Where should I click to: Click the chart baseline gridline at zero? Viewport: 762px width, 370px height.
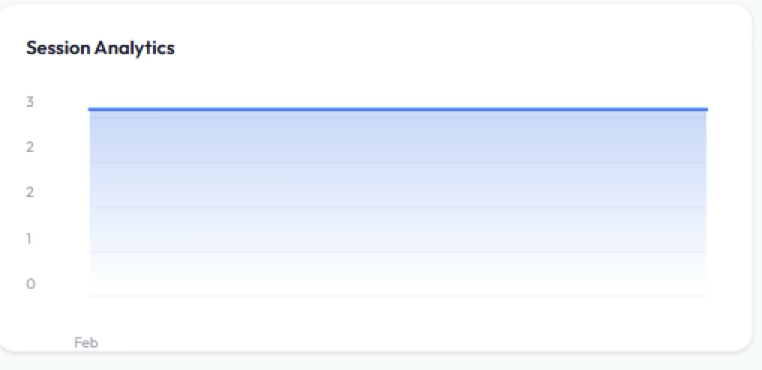[398, 296]
